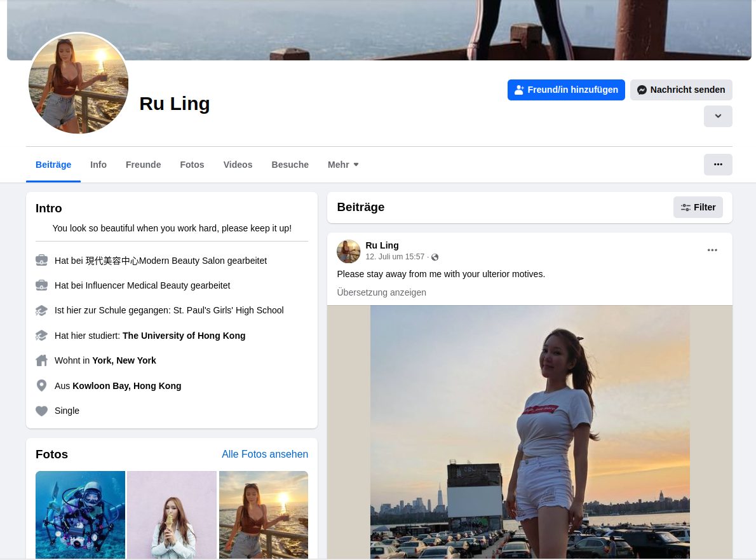756x560 pixels.
Task: Click the post text about ulterior motives
Action: click(x=441, y=274)
